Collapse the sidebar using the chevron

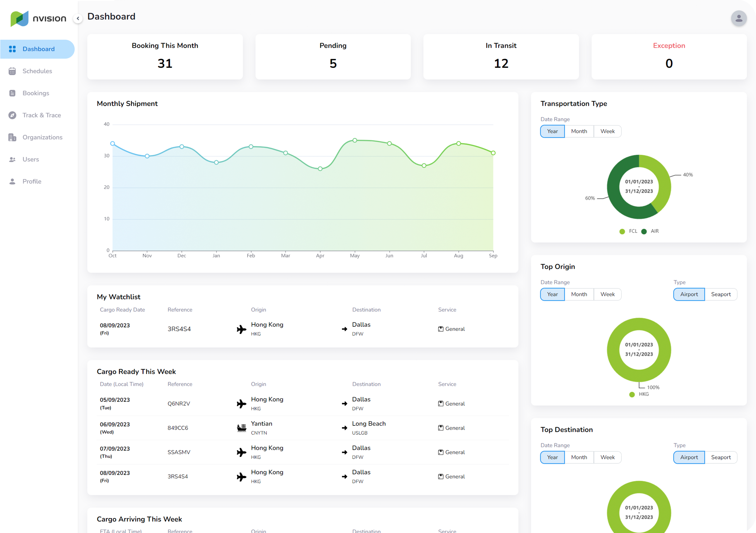[78, 18]
